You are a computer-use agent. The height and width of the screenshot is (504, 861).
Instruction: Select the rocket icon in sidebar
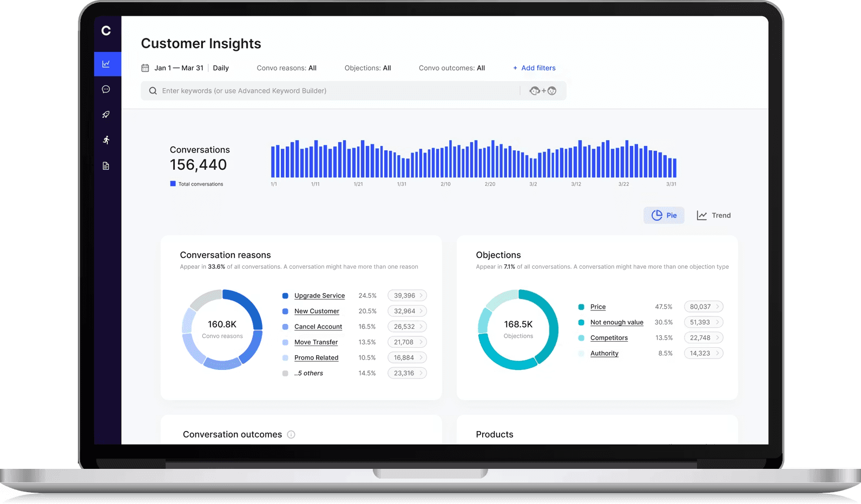coord(106,115)
